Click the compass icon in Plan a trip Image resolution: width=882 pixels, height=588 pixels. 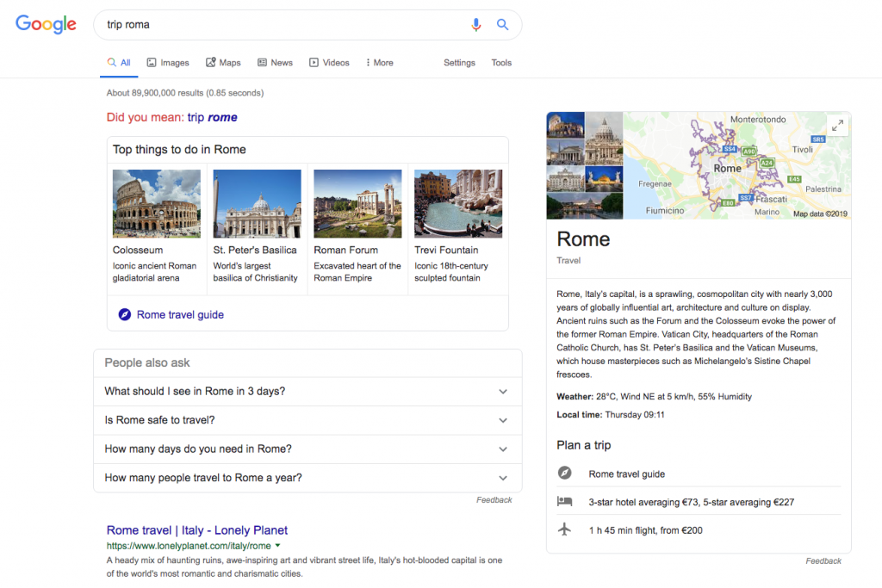pos(565,473)
